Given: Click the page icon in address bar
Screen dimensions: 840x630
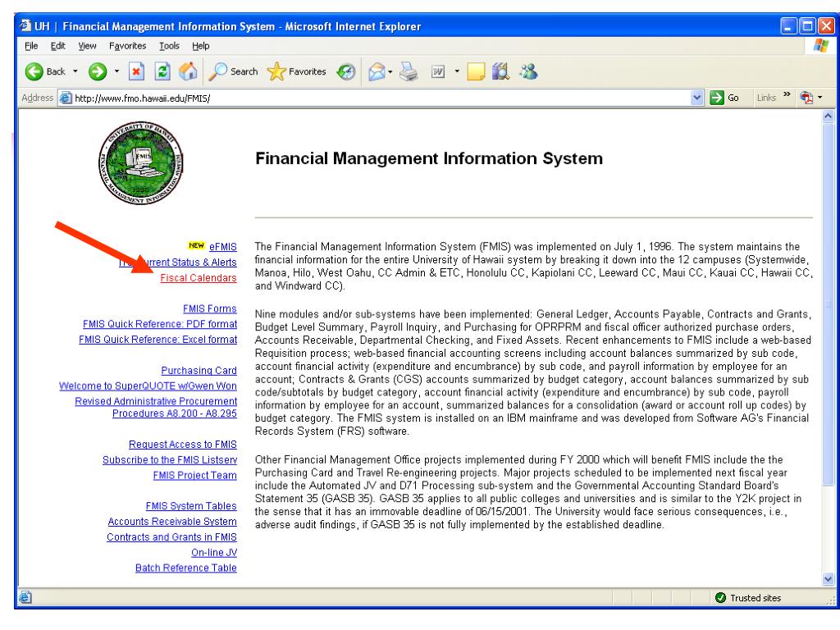Looking at the screenshot, I should (66, 98).
